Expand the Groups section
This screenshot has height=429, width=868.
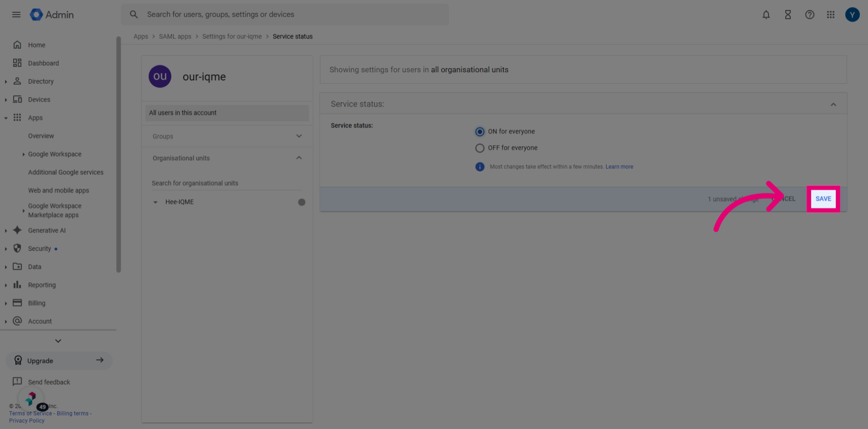(x=227, y=136)
